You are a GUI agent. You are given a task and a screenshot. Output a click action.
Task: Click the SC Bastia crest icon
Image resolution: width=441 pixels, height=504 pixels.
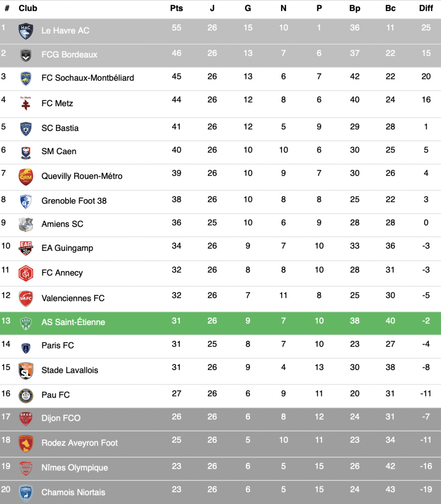tap(26, 129)
